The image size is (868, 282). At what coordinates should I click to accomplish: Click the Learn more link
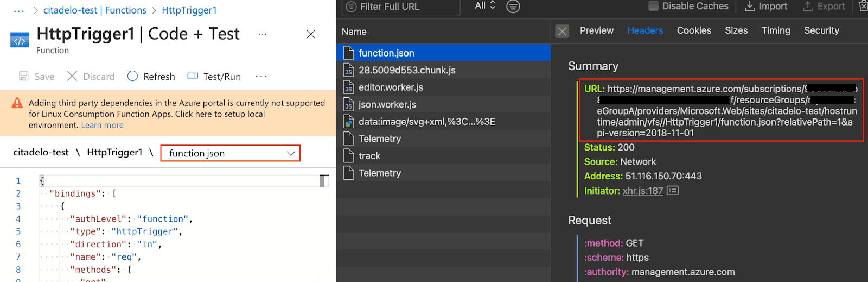pos(102,125)
